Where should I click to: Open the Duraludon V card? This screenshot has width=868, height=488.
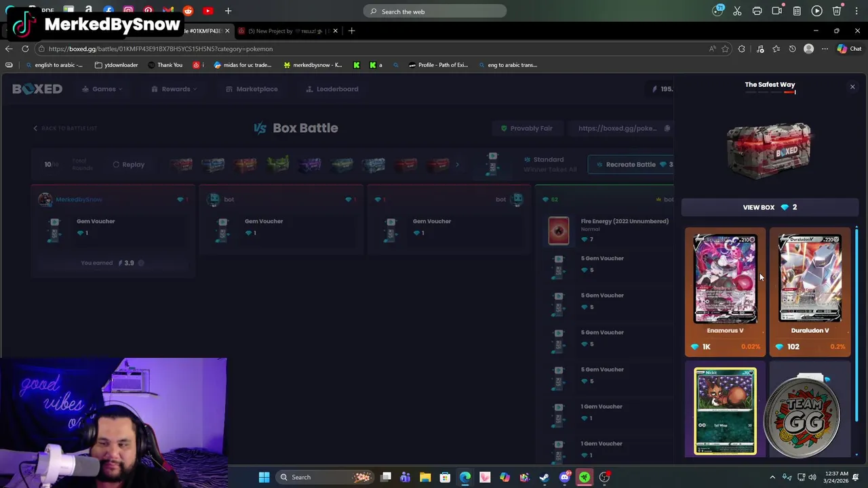810,292
